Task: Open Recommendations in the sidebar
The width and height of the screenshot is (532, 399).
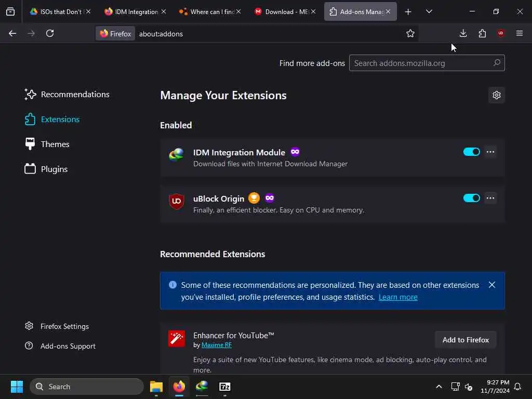Action: pyautogui.click(x=67, y=95)
